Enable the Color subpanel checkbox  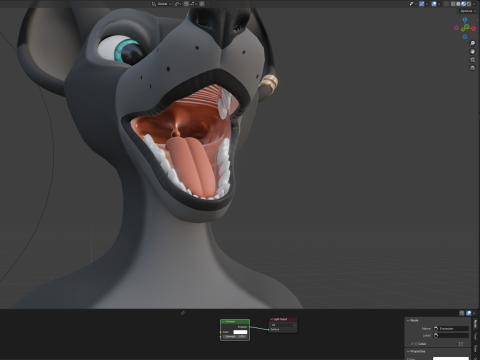(415, 344)
